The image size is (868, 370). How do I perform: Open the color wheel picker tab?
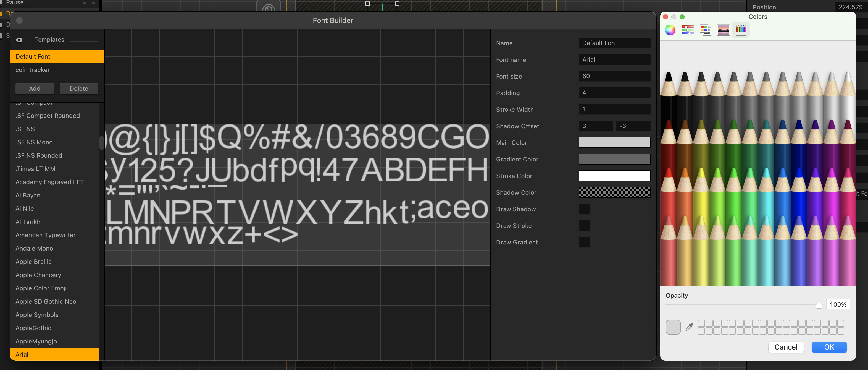[x=670, y=30]
